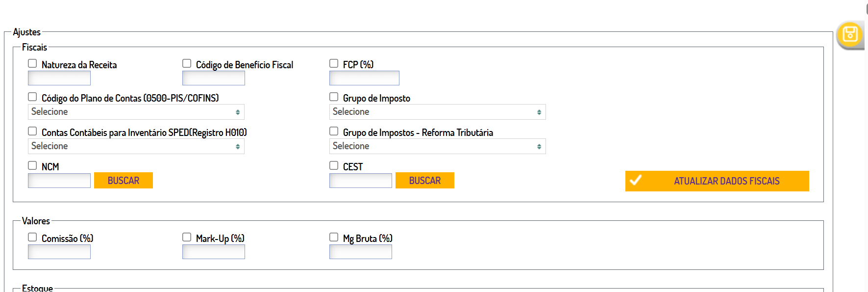Focus the NCM text input field
The image size is (868, 292).
pyautogui.click(x=59, y=181)
